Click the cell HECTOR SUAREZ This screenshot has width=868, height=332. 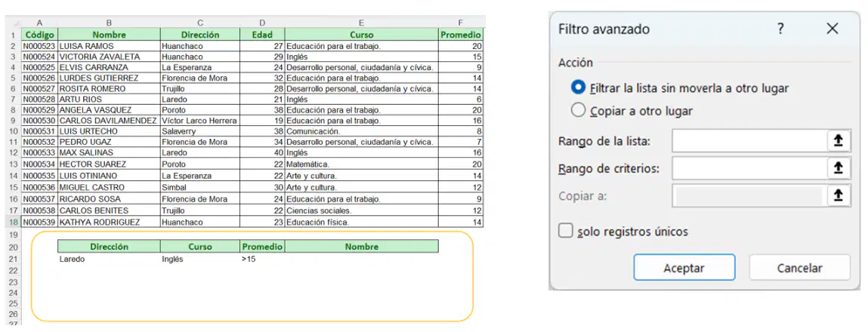[x=109, y=164]
